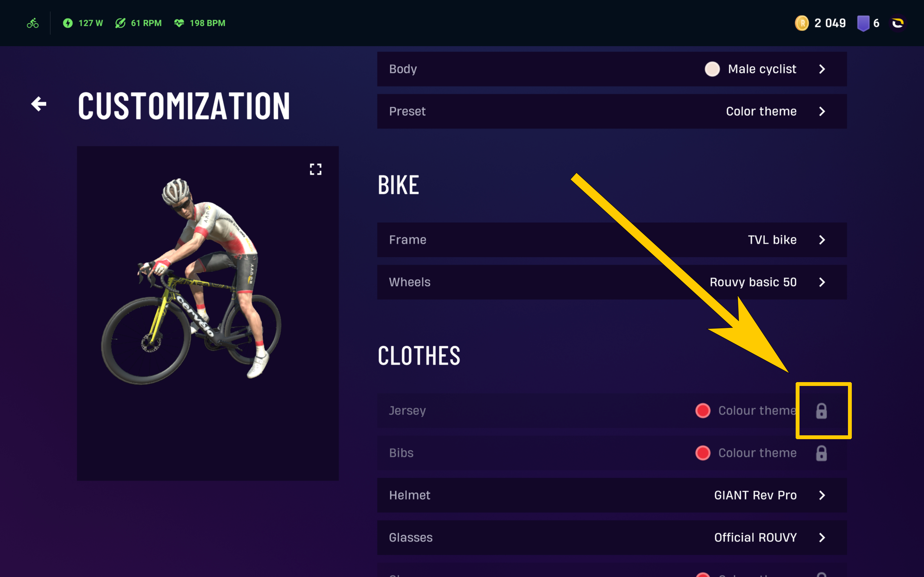This screenshot has width=924, height=577.
Task: Expand the Preset Color theme chevron
Action: (822, 112)
